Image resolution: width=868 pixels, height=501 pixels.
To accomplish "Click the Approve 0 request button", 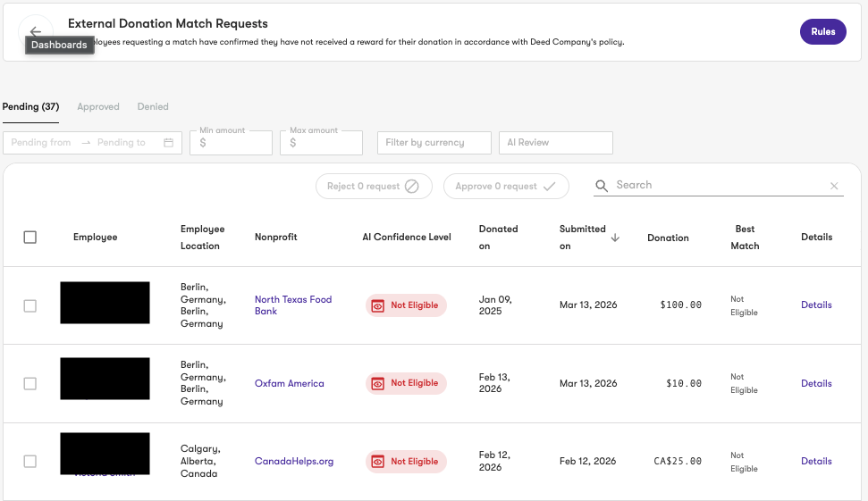I will (x=506, y=187).
